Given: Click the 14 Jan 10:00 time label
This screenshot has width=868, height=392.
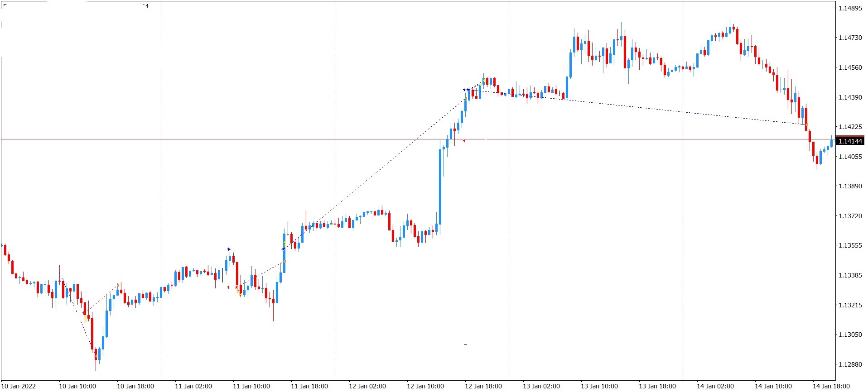Looking at the screenshot, I should (x=773, y=386).
